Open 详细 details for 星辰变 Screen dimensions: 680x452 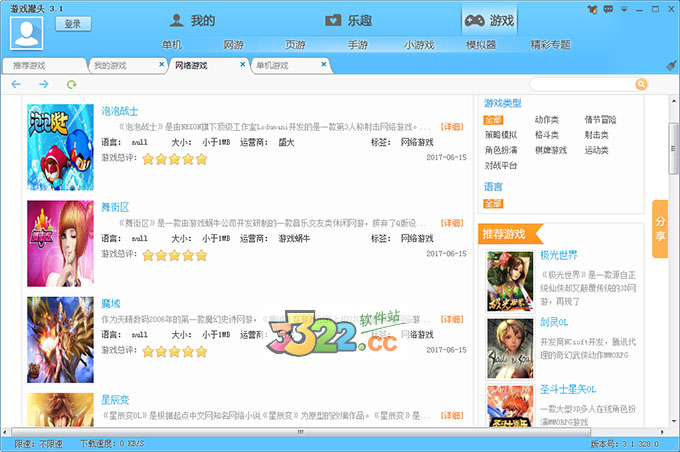tap(452, 416)
